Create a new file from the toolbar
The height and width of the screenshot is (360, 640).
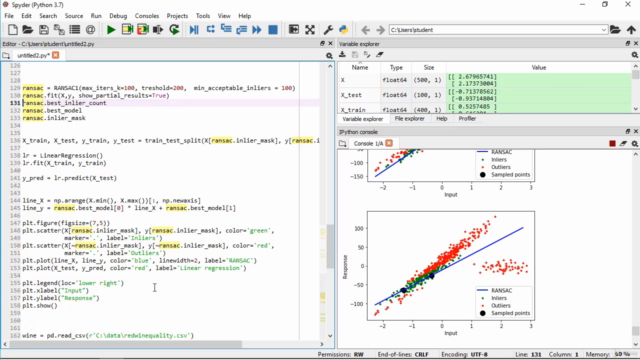[13, 30]
